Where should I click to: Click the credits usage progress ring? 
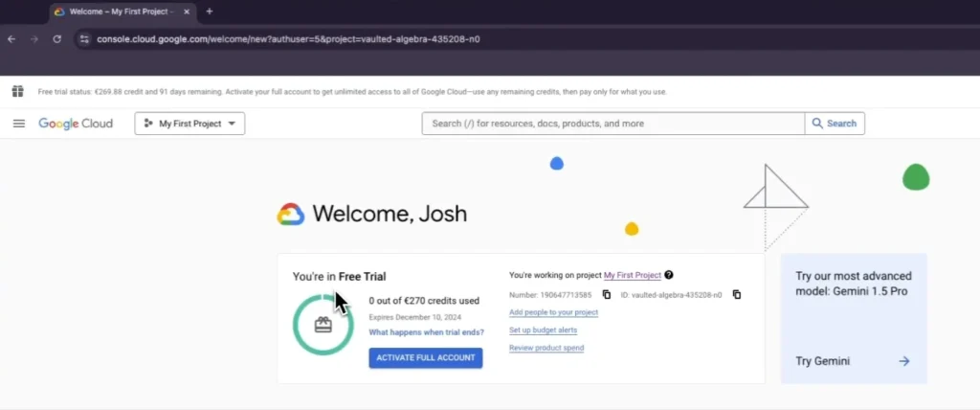click(323, 325)
